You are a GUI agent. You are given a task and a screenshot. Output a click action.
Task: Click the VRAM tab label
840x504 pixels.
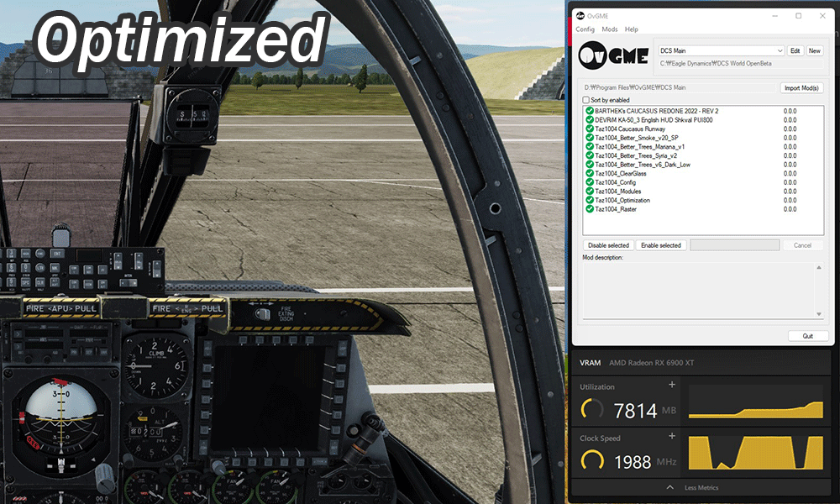pos(590,363)
